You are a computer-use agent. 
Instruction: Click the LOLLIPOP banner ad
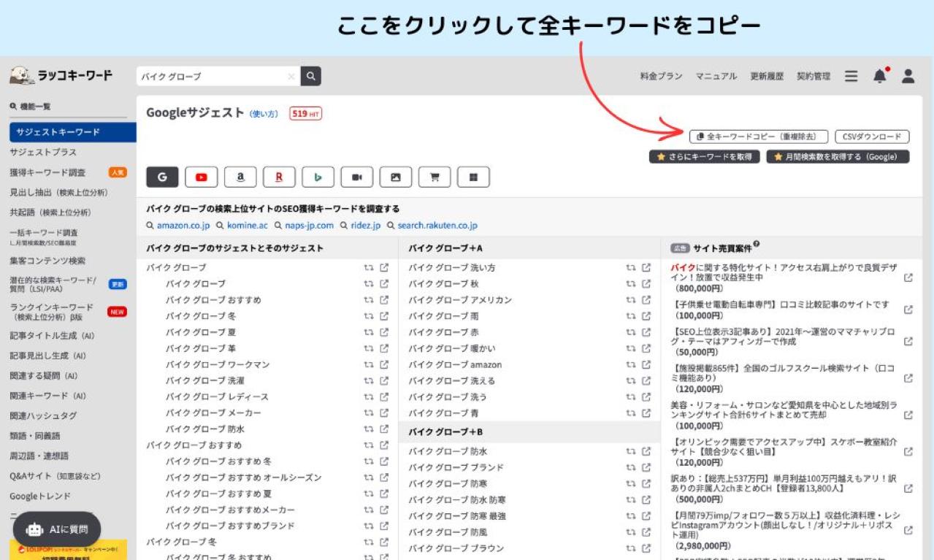click(68, 550)
